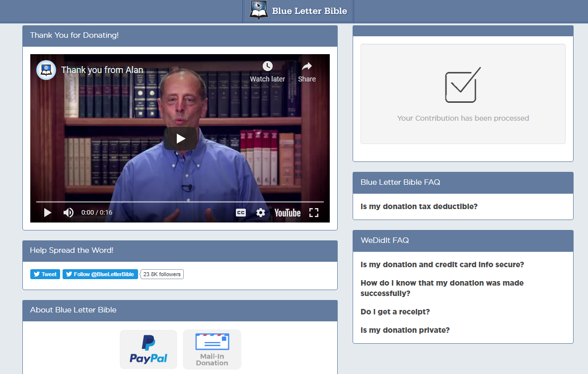Screen dimensions: 588x374
Task: Click Follow @BlueLetterBible button
Action: (x=100, y=274)
